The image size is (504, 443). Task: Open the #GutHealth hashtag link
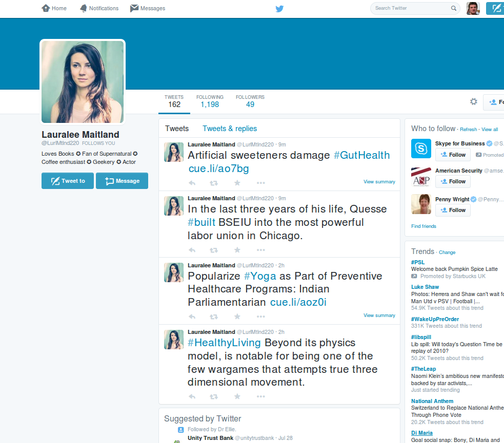click(x=361, y=155)
